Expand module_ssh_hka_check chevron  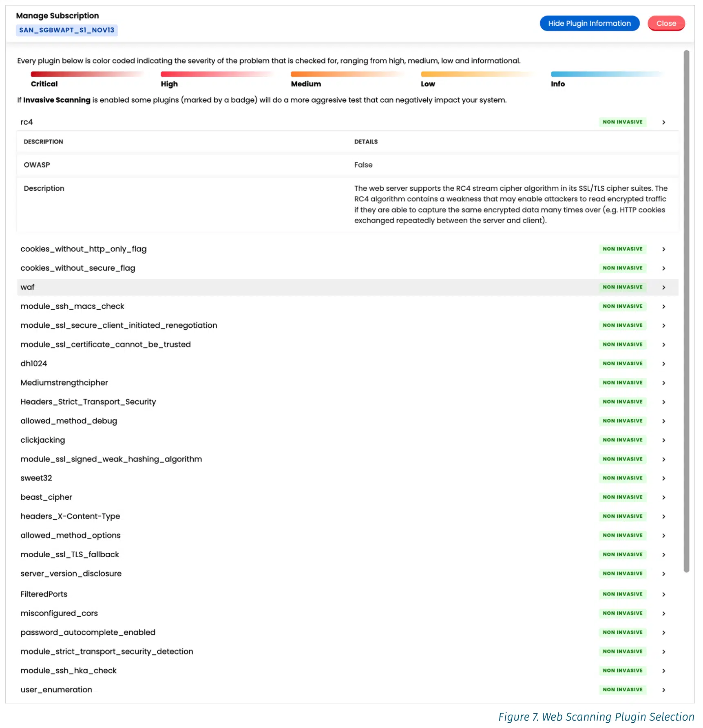pos(663,671)
